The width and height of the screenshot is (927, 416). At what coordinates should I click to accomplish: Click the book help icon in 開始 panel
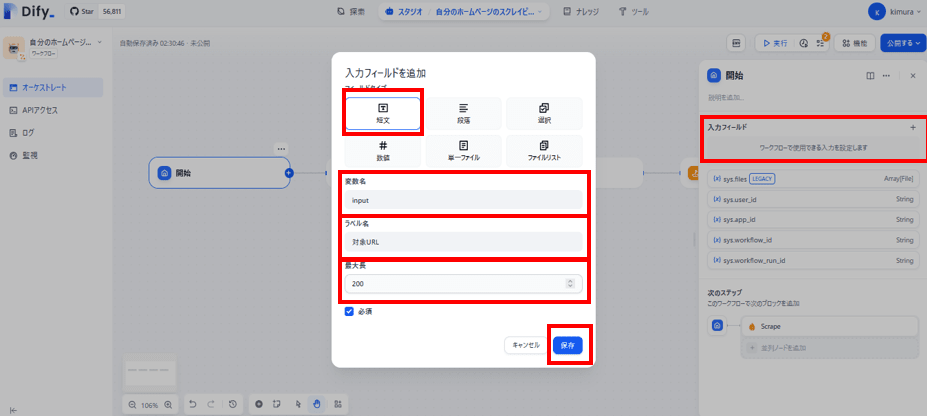point(870,76)
